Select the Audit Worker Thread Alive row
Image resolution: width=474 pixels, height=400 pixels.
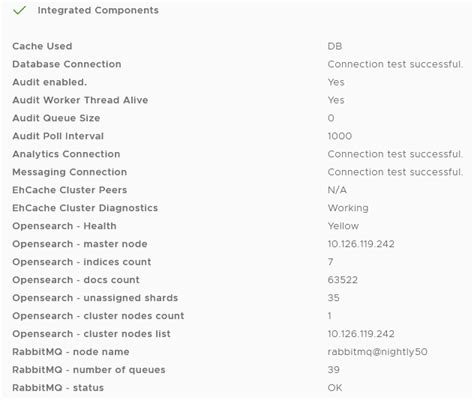(237, 100)
